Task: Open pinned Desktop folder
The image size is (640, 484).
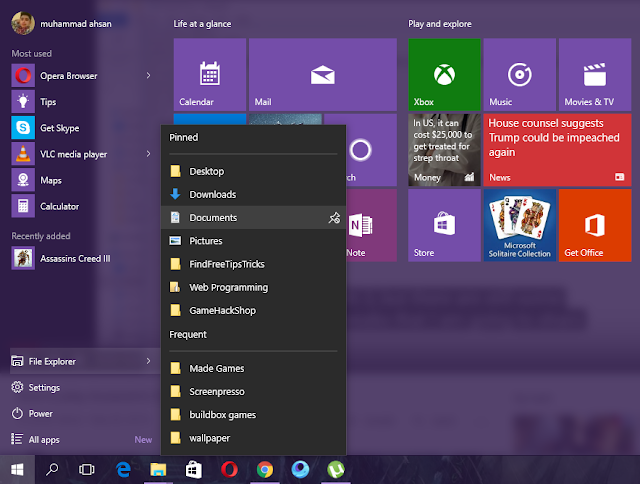Action: [253, 171]
